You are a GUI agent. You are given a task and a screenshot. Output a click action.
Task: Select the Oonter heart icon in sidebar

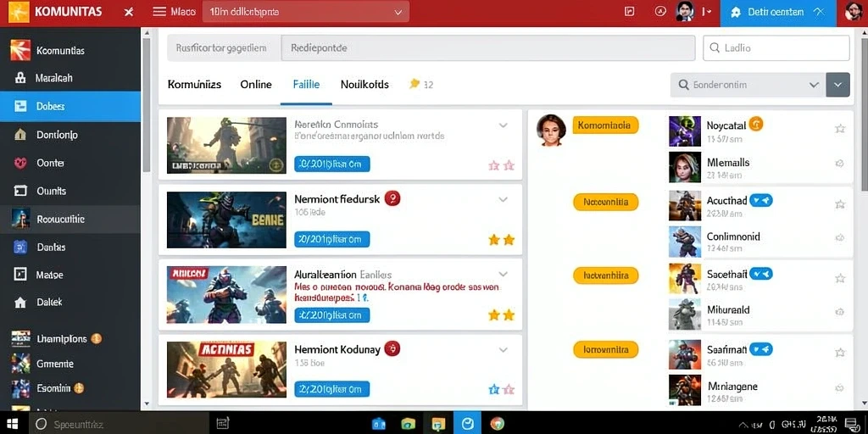coord(20,163)
